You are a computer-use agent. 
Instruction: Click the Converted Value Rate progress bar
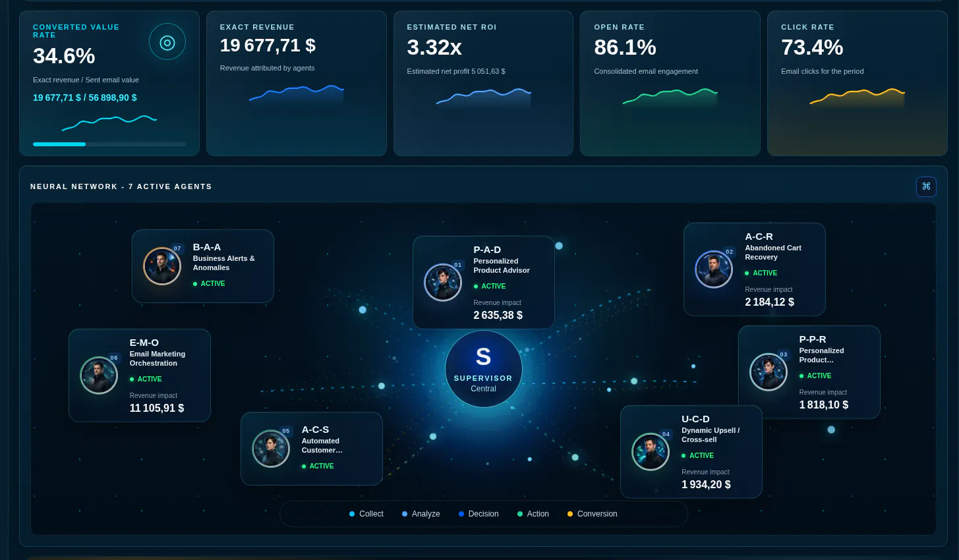[109, 144]
